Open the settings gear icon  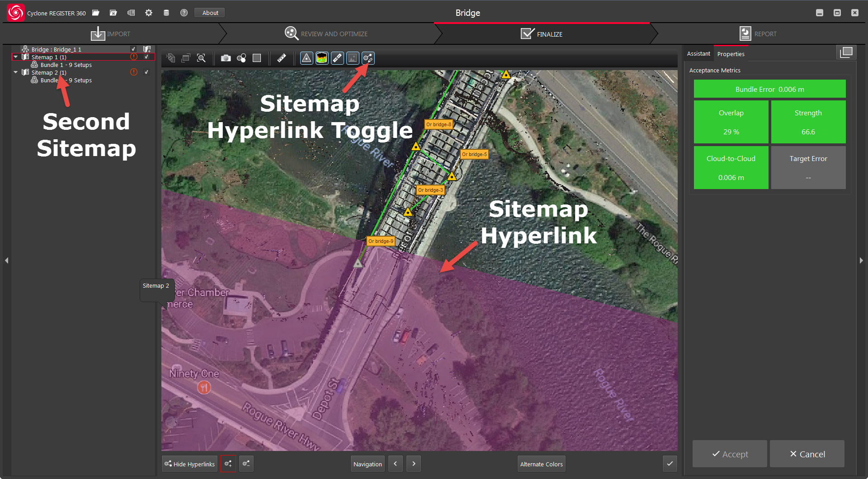149,13
